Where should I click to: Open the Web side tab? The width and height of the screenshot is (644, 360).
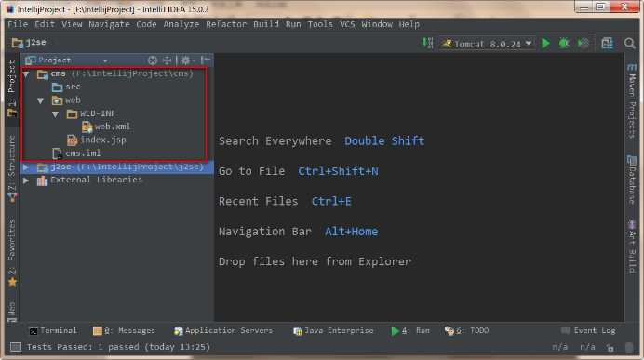point(12,312)
